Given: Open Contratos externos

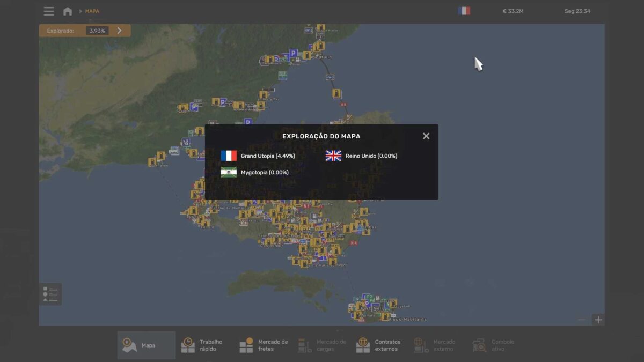Looking at the screenshot, I should point(378,345).
